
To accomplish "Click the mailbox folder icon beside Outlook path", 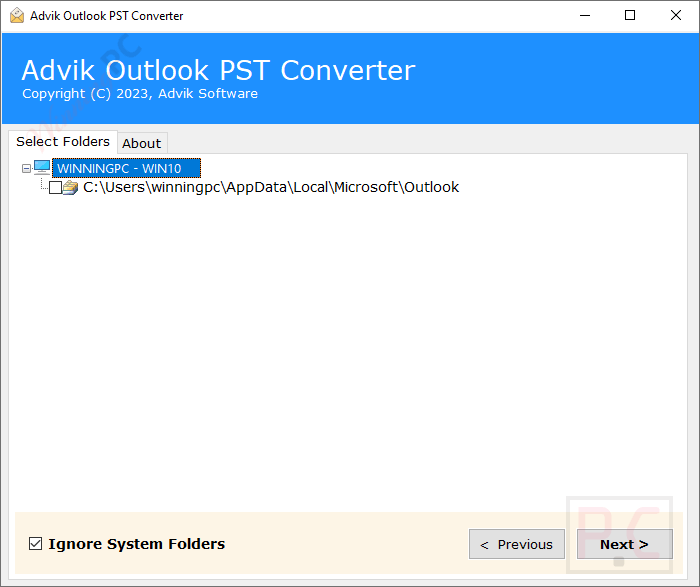I will click(70, 187).
